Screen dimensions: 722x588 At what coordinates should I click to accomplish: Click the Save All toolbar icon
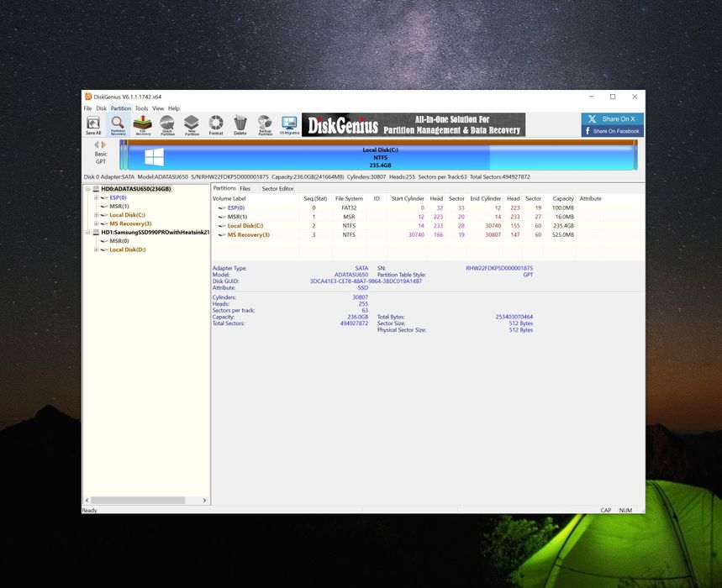[x=93, y=125]
